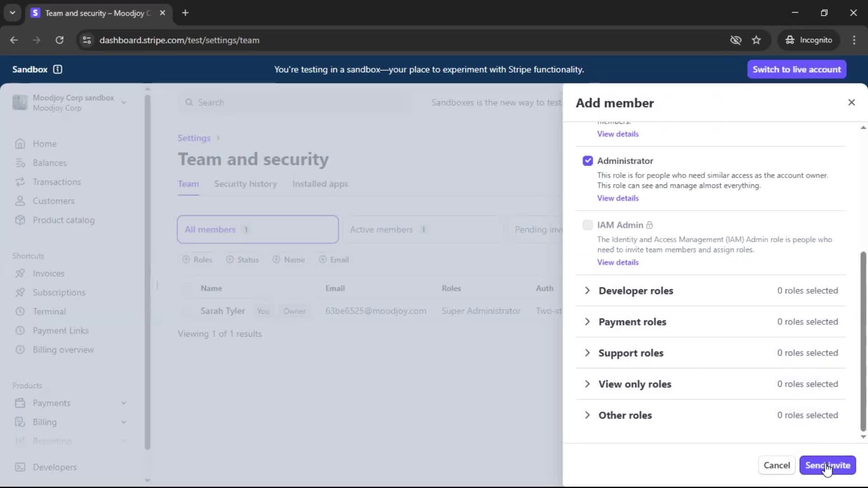The width and height of the screenshot is (868, 488).
Task: View details of the Administrator role
Action: click(x=618, y=198)
